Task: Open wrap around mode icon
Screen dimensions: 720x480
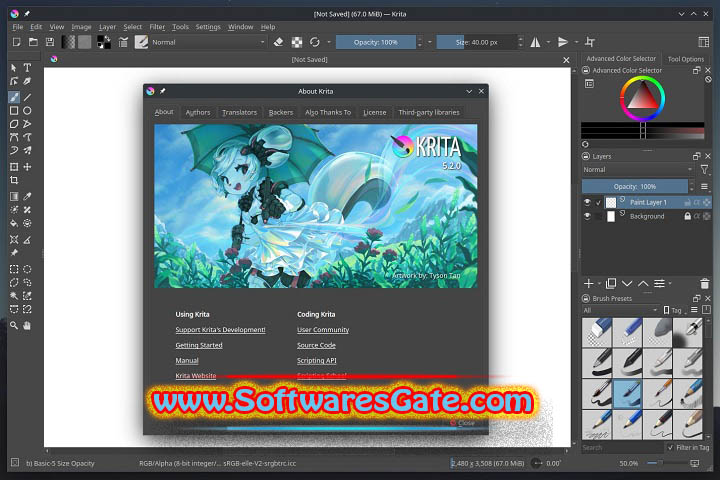Action: [590, 42]
